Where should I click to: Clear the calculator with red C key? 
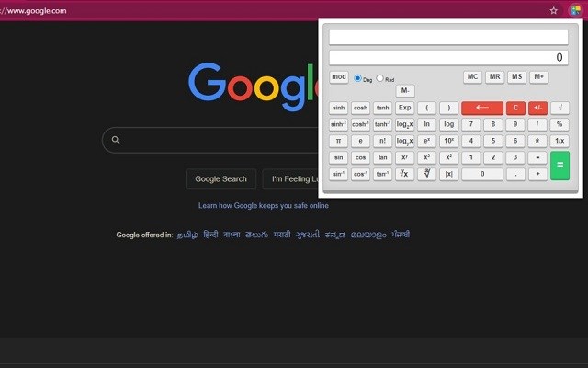pos(515,108)
